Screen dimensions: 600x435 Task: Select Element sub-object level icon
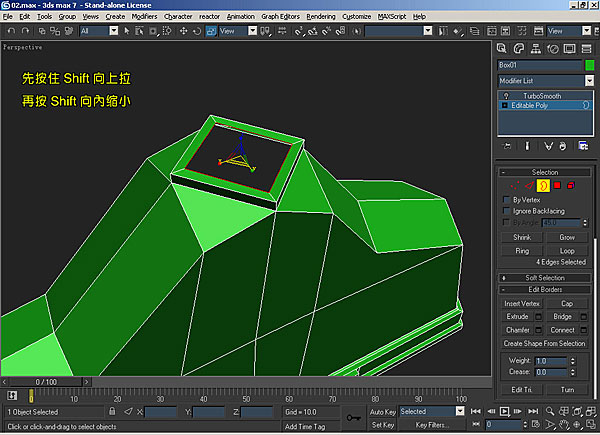[571, 186]
